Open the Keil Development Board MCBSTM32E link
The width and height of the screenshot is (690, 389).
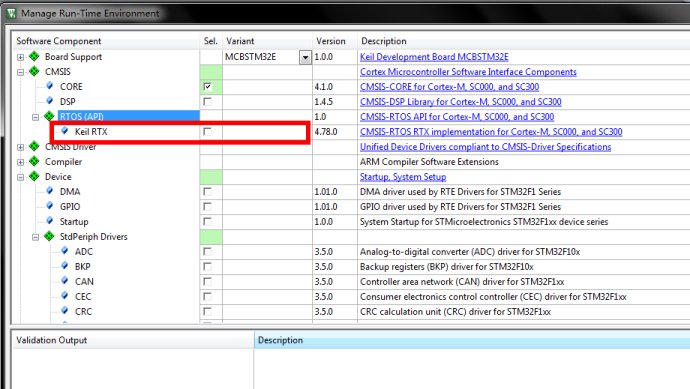434,57
